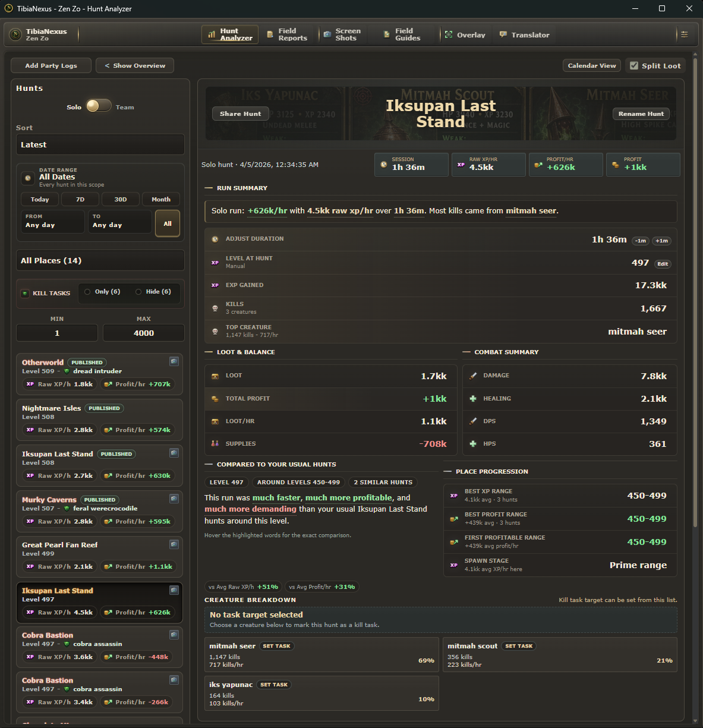Select the Month date range option
Viewport: 703px width, 728px height.
point(161,200)
